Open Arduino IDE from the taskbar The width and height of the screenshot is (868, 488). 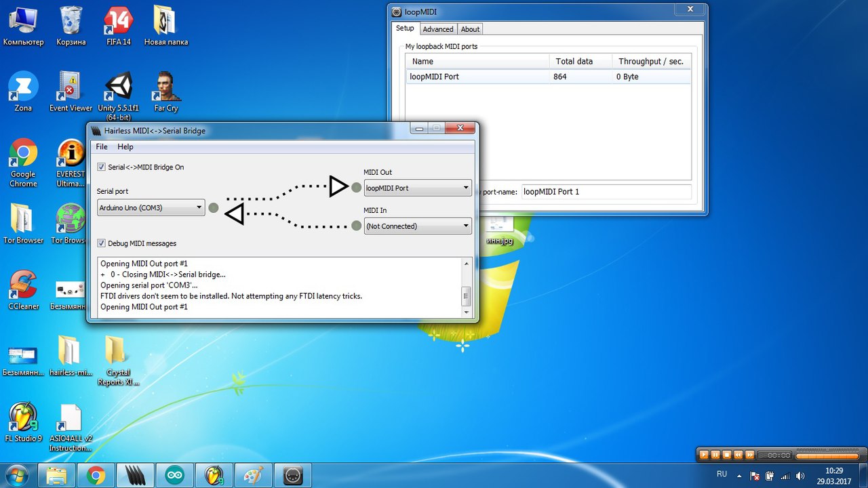point(174,476)
